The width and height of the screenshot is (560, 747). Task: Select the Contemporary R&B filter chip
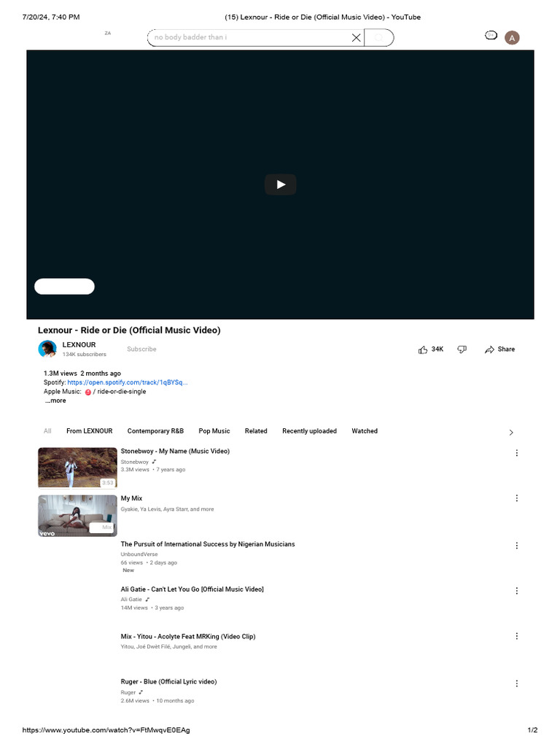(x=155, y=431)
